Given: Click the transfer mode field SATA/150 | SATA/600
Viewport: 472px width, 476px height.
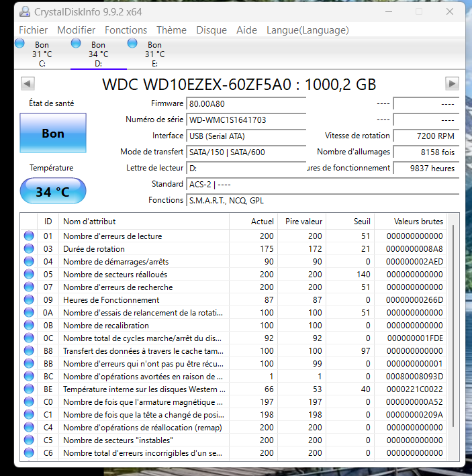Looking at the screenshot, I should pos(246,152).
